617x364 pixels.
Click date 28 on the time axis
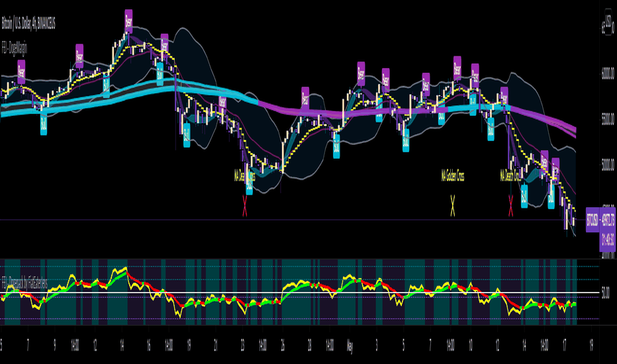[310, 345]
